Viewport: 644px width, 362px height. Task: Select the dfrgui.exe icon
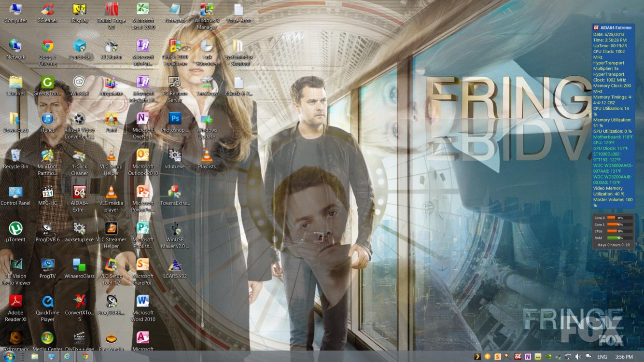click(x=112, y=86)
